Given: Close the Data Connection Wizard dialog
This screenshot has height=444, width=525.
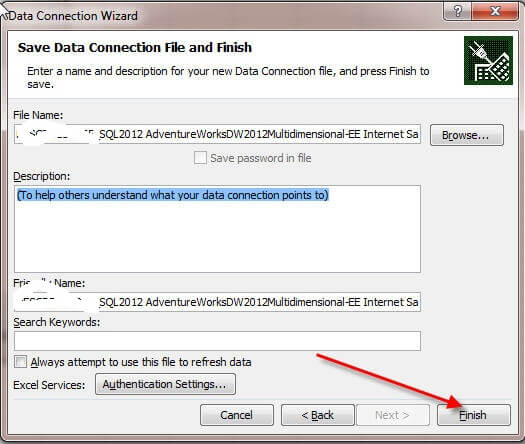Looking at the screenshot, I should pyautogui.click(x=495, y=11).
